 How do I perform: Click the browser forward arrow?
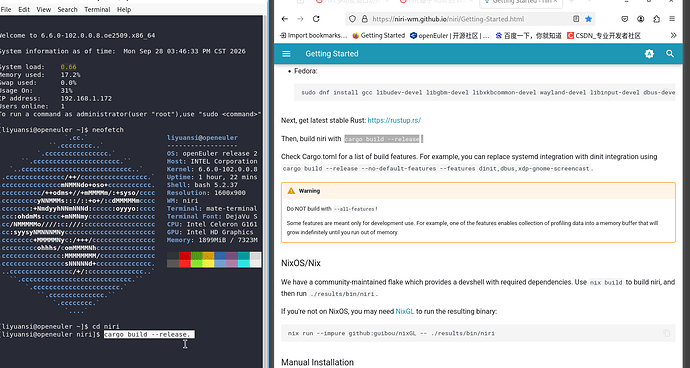tap(300, 19)
